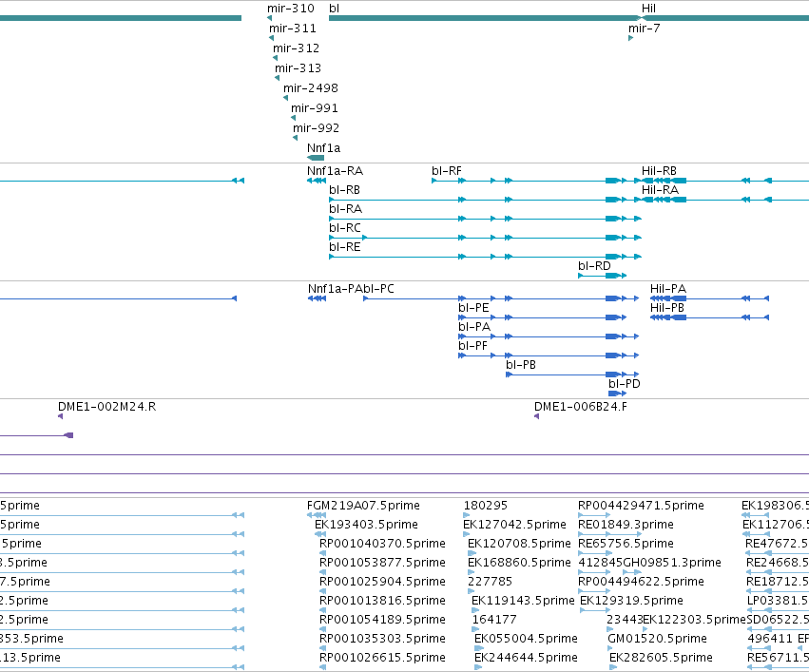Click the mir-313 gene label
The width and height of the screenshot is (809, 672).
[x=298, y=68]
